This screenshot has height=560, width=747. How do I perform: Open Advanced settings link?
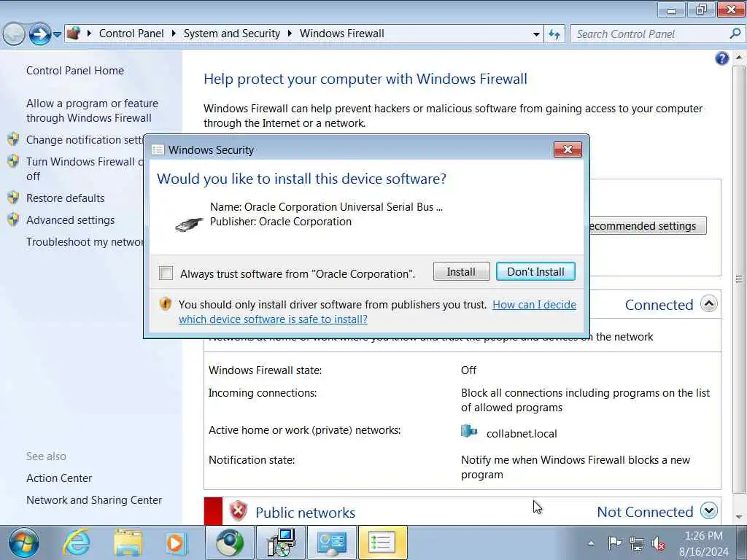71,220
